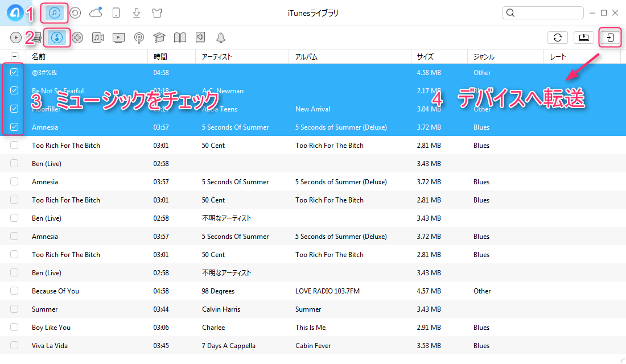Click the send to device icon button
This screenshot has height=364, width=626.
(x=610, y=38)
